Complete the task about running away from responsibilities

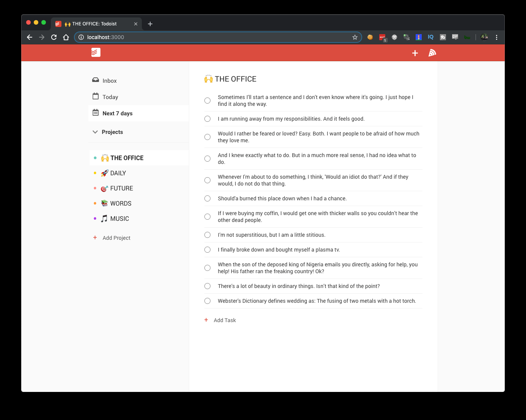pyautogui.click(x=207, y=119)
